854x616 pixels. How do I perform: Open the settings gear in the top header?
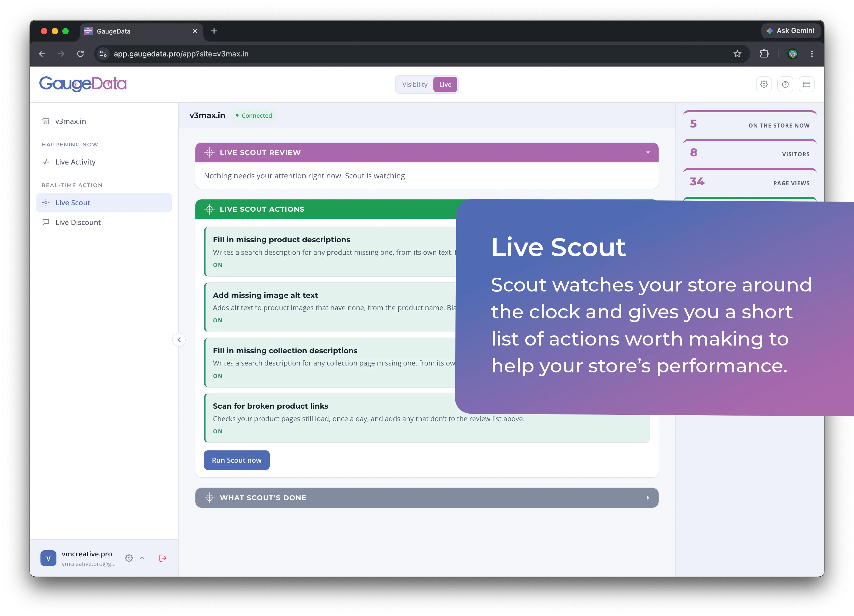(764, 84)
